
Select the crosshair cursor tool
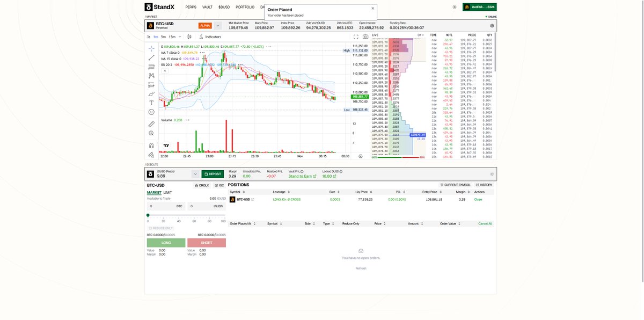151,48
